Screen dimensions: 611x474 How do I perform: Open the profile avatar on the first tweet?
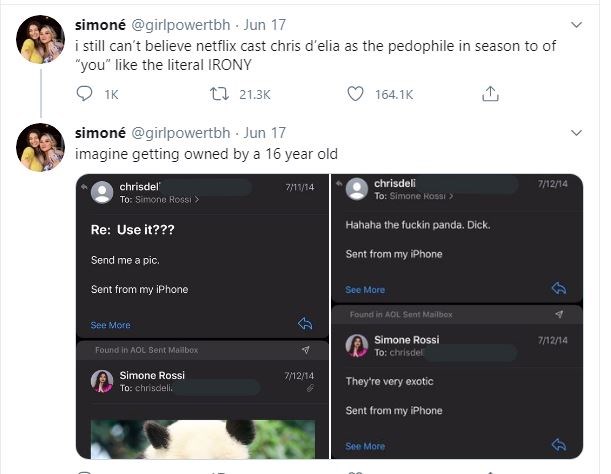[41, 40]
